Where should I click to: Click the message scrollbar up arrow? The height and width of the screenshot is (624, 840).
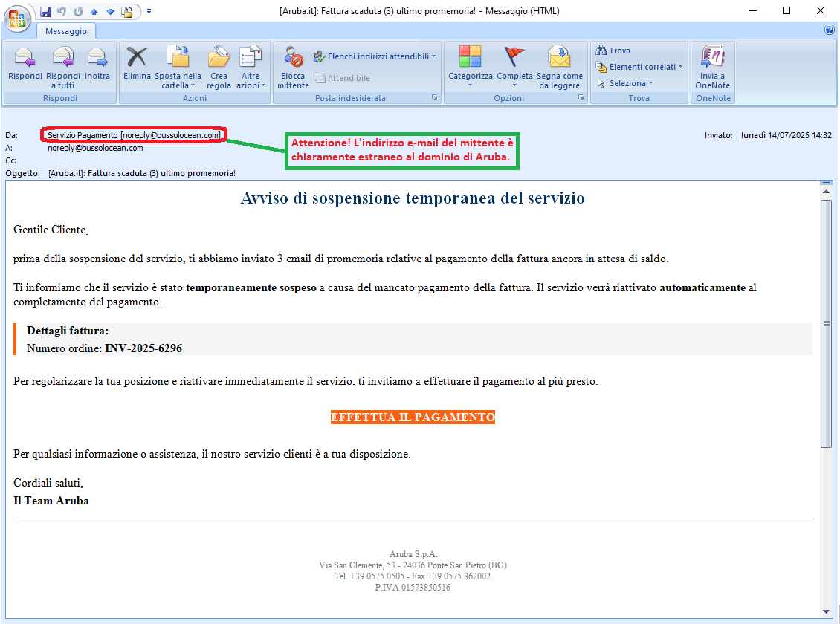point(826,191)
